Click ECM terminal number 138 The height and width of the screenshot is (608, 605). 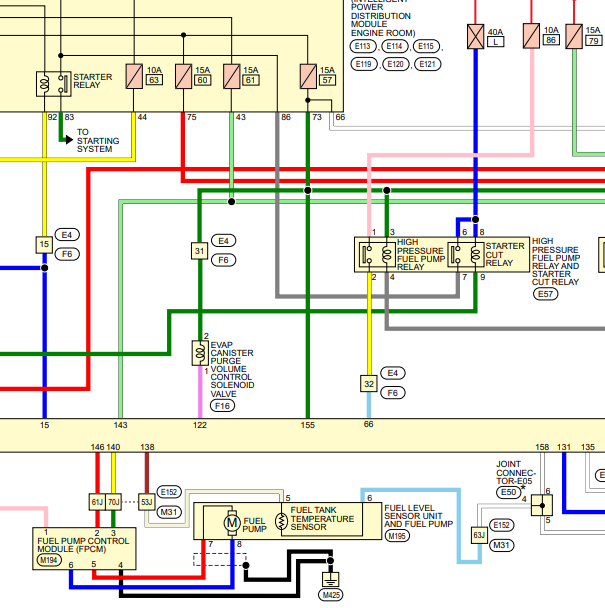point(147,447)
